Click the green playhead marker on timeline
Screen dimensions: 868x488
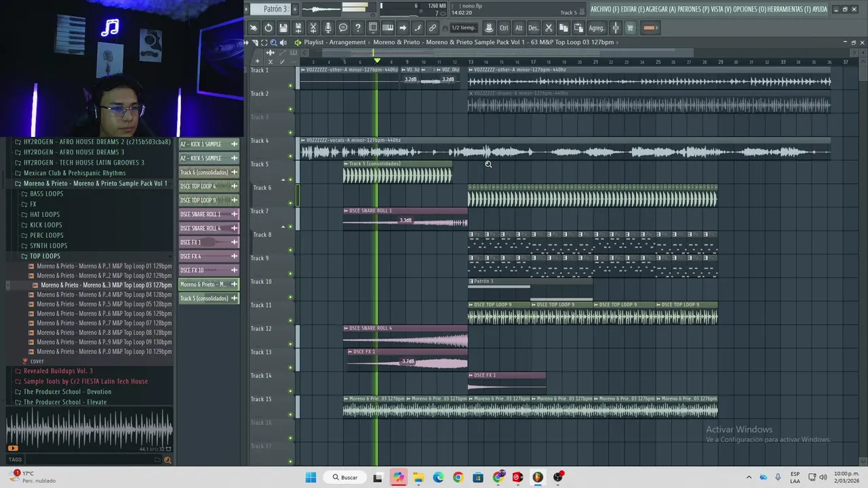[x=377, y=61]
